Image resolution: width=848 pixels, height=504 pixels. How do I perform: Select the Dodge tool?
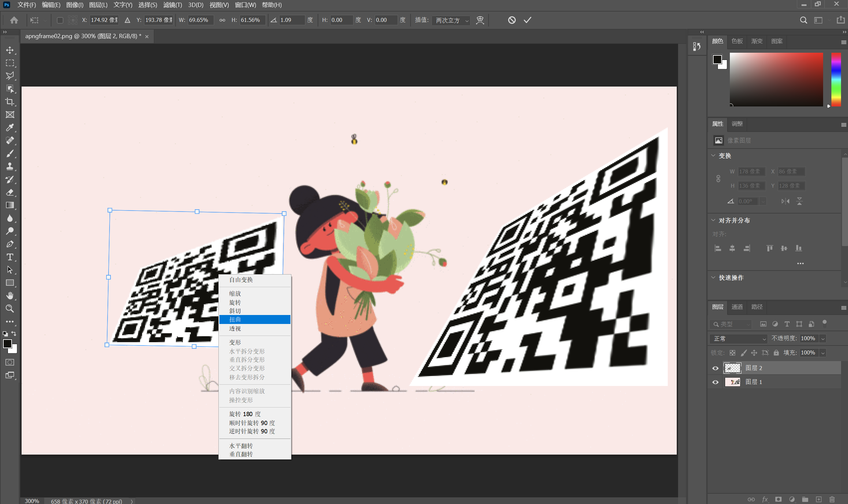pyautogui.click(x=10, y=231)
